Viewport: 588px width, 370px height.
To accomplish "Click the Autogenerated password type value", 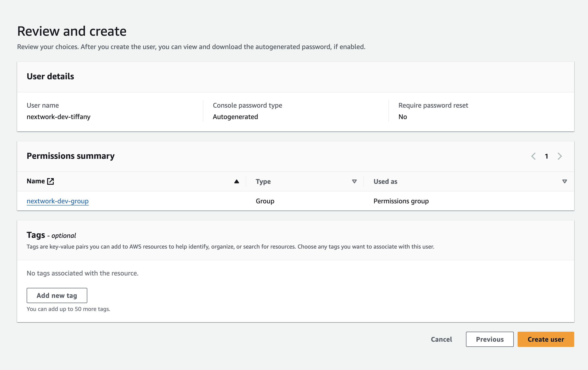I will tap(235, 117).
